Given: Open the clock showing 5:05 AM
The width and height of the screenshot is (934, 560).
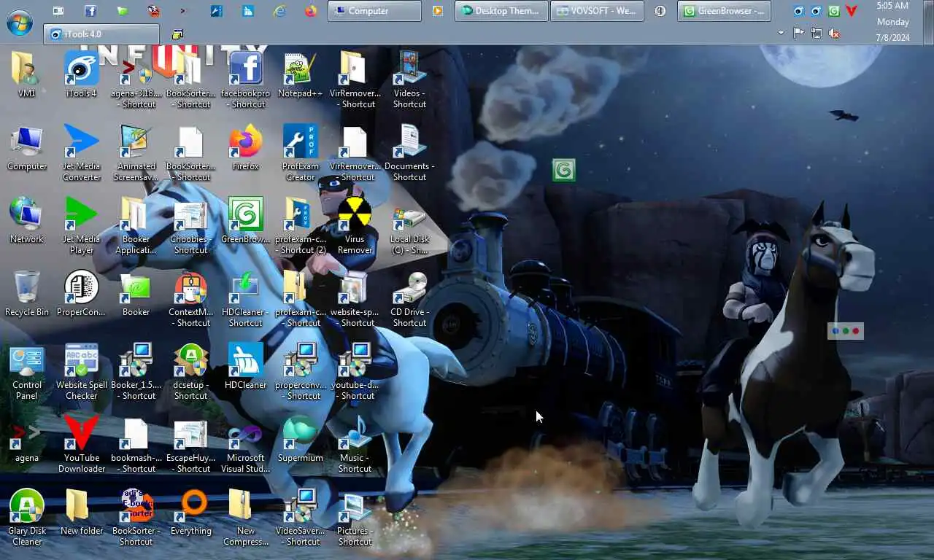Looking at the screenshot, I should 892,22.
